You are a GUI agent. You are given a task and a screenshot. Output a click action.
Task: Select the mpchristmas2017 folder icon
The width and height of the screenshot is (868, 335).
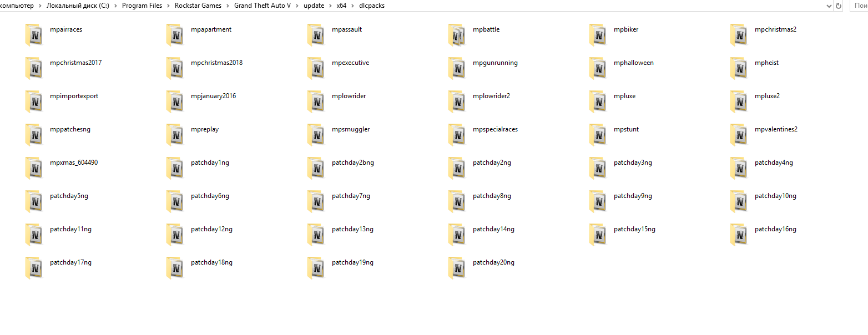(34, 69)
